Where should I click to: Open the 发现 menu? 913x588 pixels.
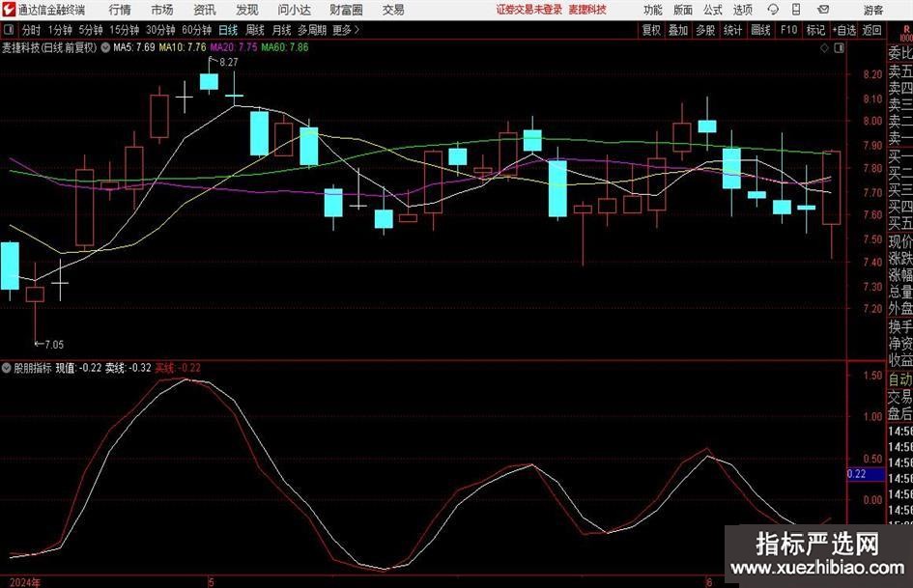click(247, 10)
